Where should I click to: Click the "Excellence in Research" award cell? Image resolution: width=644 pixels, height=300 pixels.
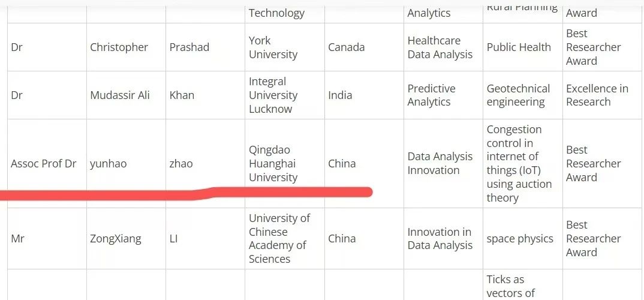tap(597, 95)
